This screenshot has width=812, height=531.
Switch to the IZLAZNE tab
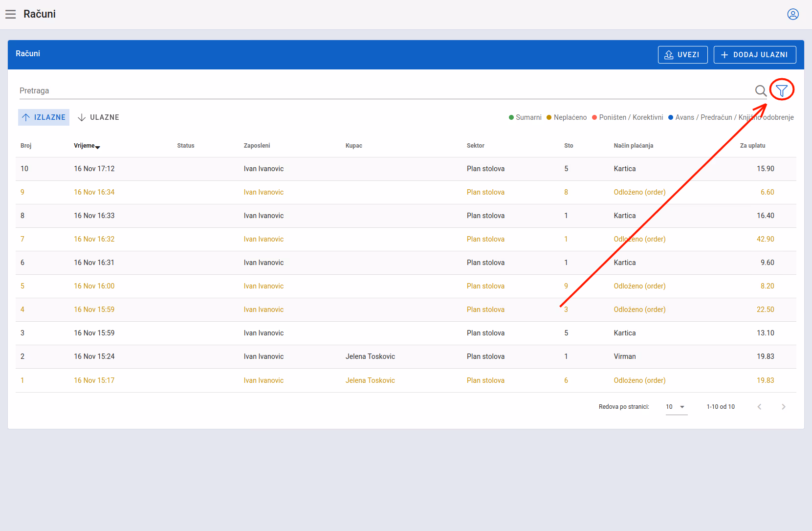(44, 117)
